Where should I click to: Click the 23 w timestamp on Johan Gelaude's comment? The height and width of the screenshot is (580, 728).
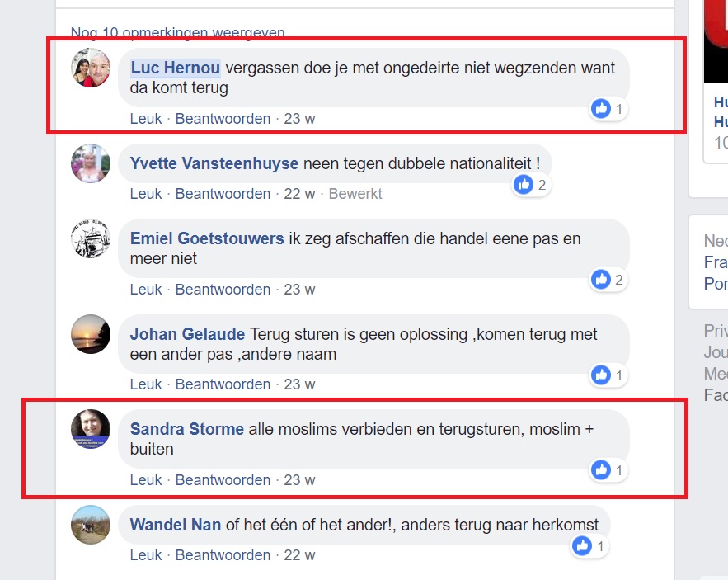pyautogui.click(x=299, y=384)
